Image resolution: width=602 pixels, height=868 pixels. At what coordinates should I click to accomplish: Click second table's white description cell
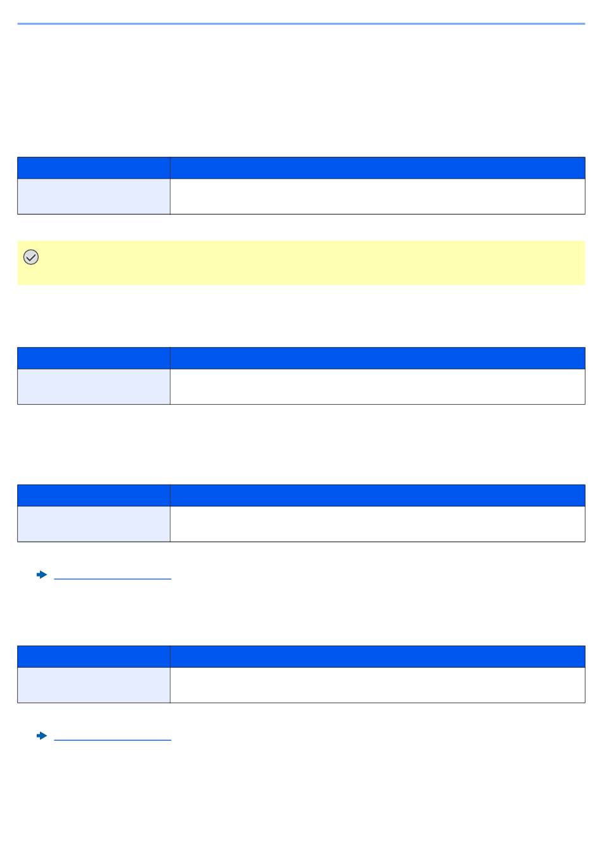(x=378, y=386)
